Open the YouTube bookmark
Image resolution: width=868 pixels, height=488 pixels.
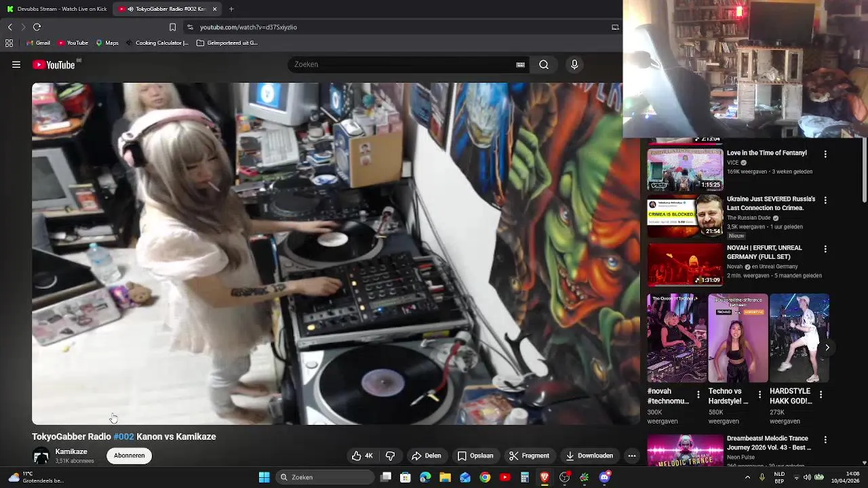pyautogui.click(x=73, y=43)
